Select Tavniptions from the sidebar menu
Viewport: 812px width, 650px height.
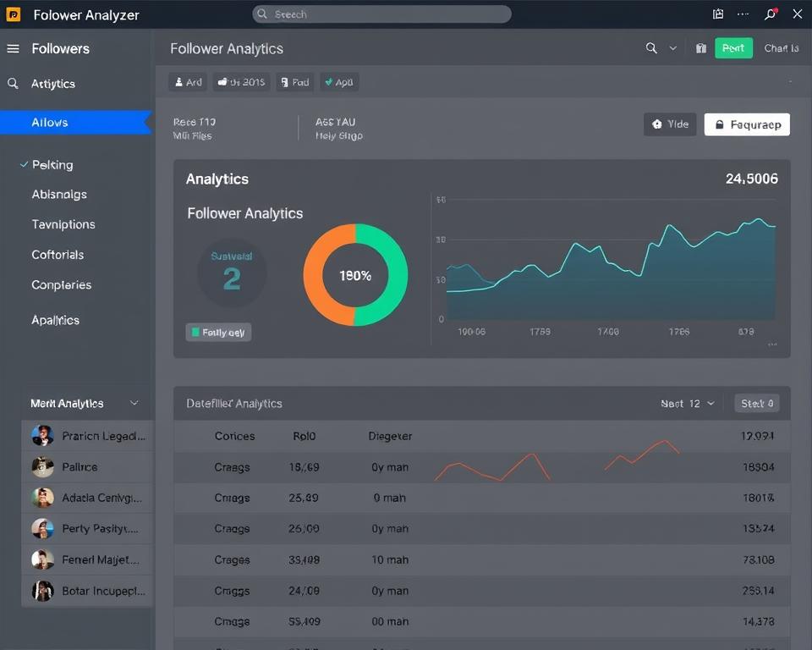point(63,224)
